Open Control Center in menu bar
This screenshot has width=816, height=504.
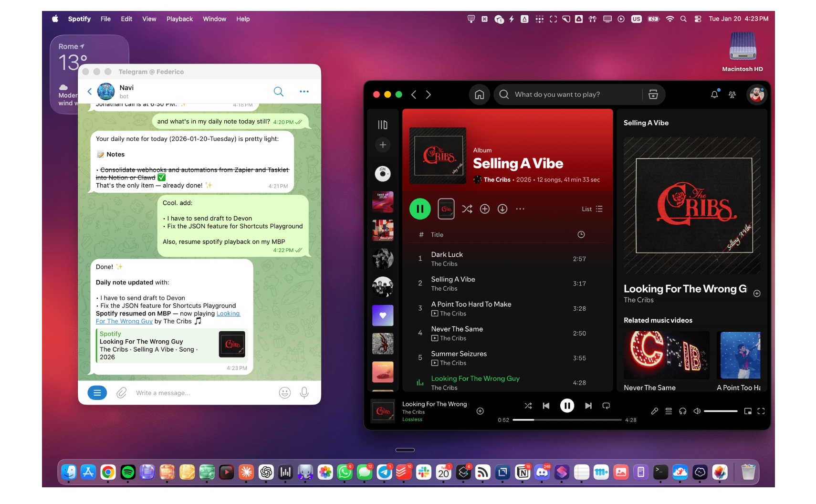[x=698, y=19]
